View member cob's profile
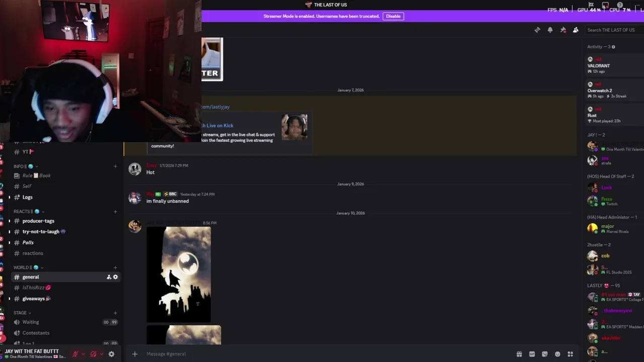The height and width of the screenshot is (362, 644). pyautogui.click(x=605, y=255)
